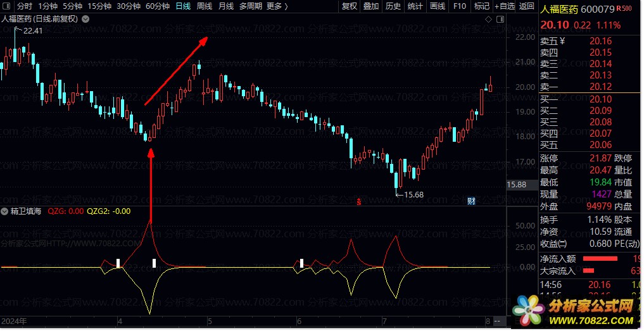Click the 最低 value 19.84
The height and width of the screenshot is (331, 644).
(600, 182)
